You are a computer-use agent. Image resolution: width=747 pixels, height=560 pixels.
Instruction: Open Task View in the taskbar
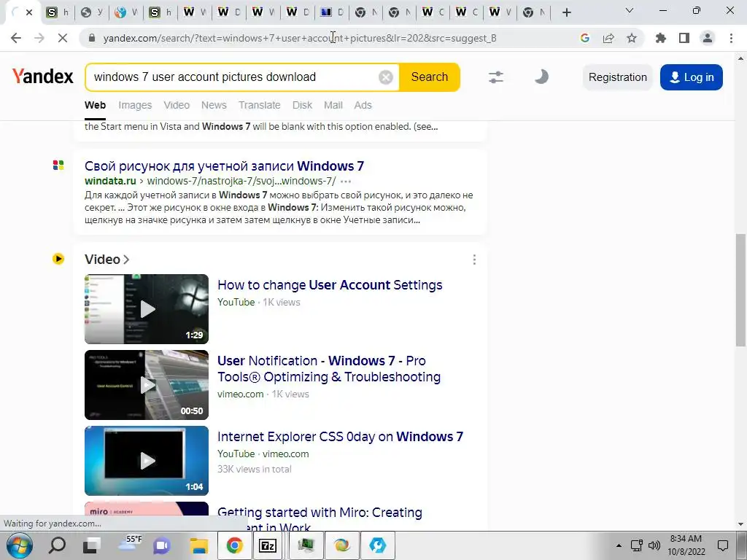tap(91, 545)
